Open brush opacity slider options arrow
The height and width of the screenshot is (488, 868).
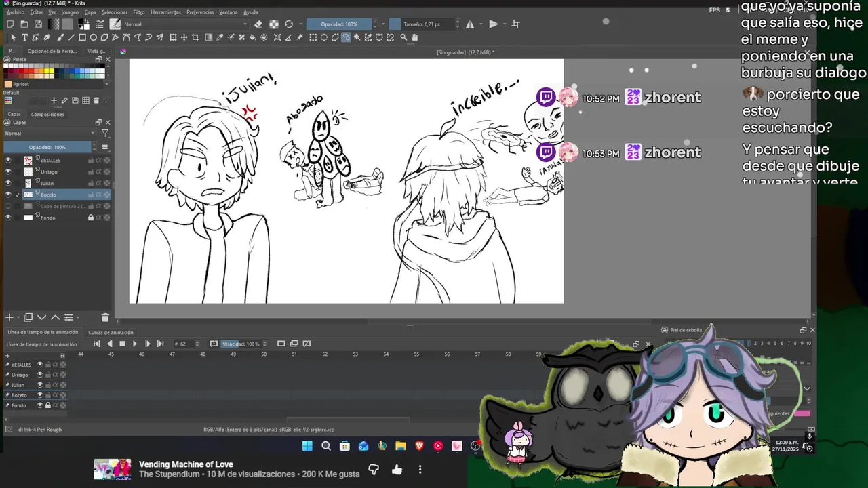click(x=383, y=24)
